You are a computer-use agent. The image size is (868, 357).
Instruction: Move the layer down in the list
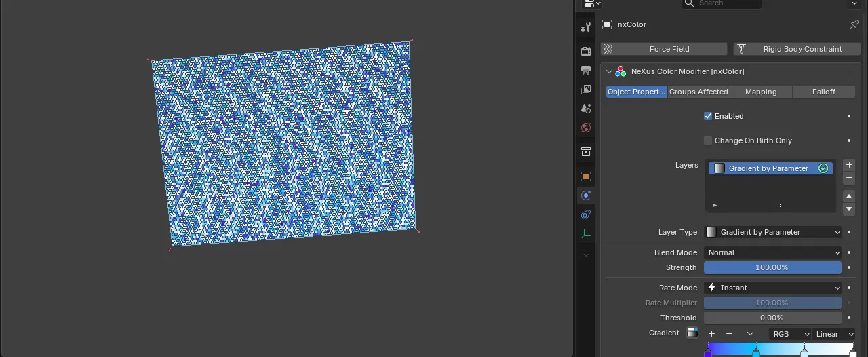click(x=849, y=209)
